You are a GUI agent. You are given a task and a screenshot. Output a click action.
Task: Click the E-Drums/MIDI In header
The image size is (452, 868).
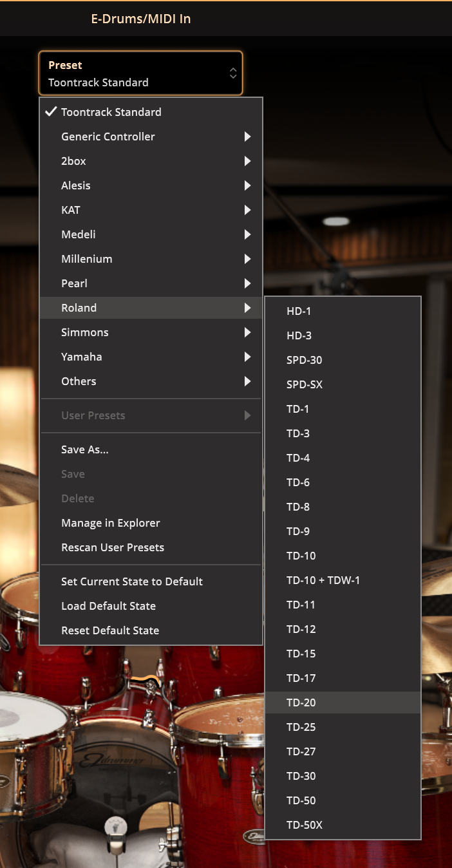(141, 19)
